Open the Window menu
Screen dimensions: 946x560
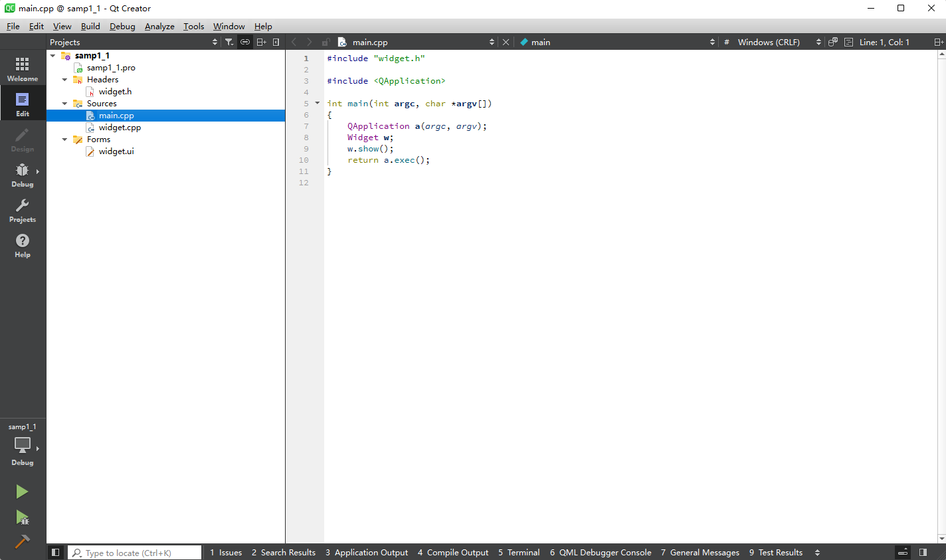pos(229,26)
